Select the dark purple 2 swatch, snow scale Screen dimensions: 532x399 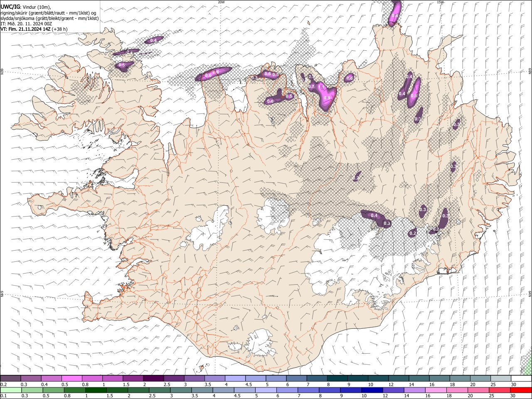pyautogui.click(x=153, y=379)
